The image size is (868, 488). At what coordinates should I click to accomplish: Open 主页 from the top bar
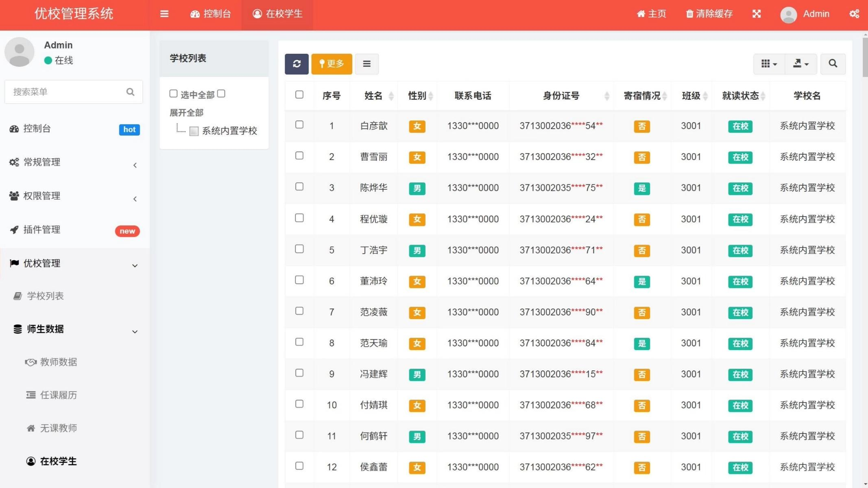651,13
